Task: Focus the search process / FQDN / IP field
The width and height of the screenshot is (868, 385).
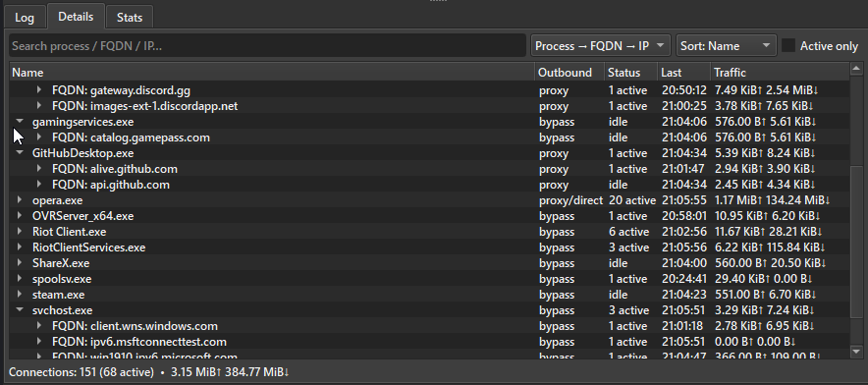Action: coord(267,46)
